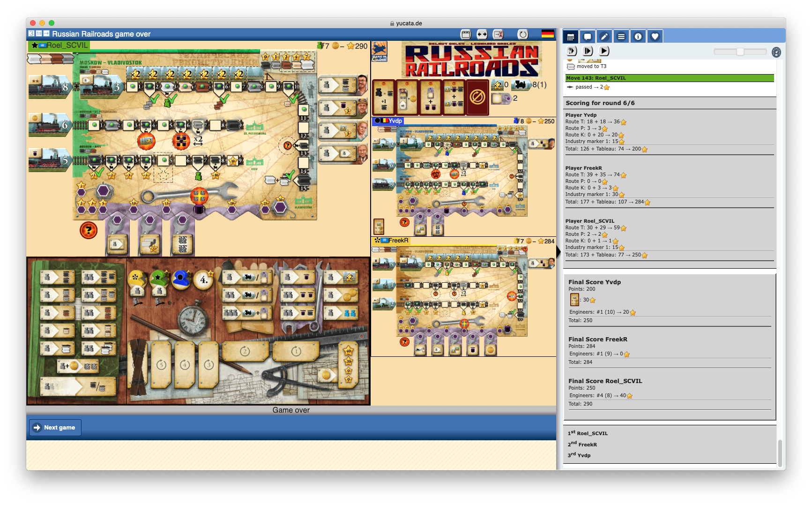Click the x2 star counter icon
This screenshot has height=505, width=812.
pyautogui.click(x=497, y=85)
